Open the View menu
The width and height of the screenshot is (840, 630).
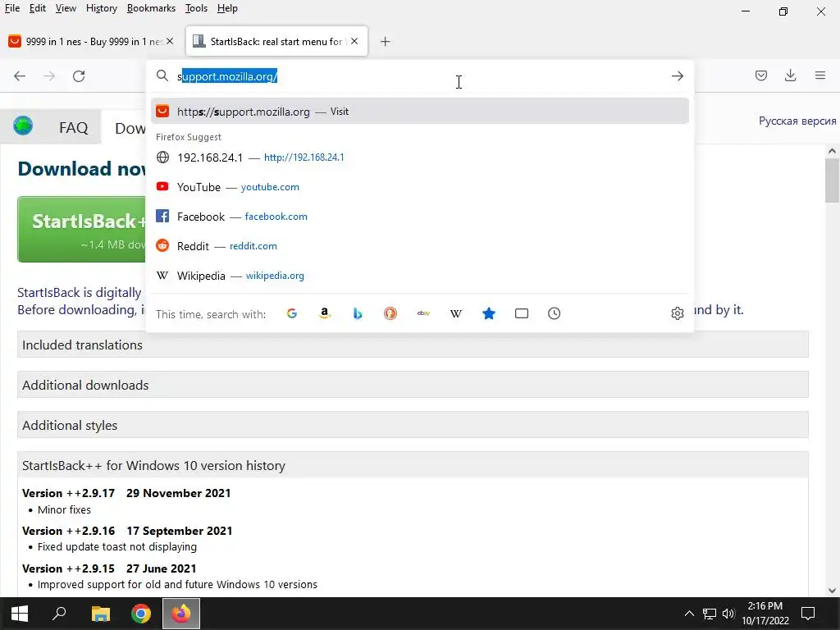[66, 8]
